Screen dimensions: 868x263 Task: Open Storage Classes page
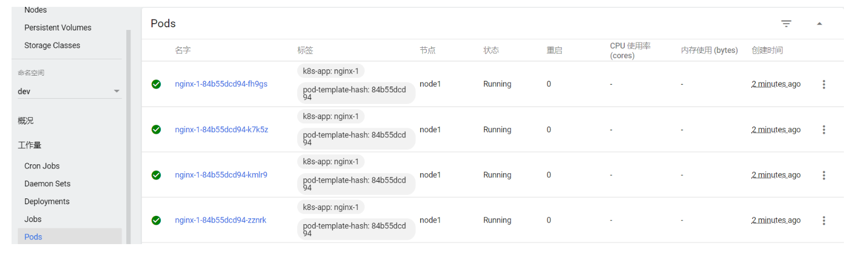point(52,46)
